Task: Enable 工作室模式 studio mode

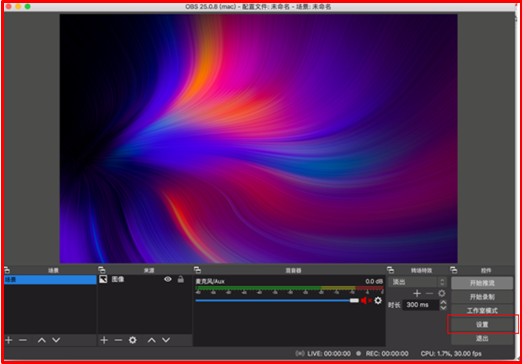Action: tap(482, 311)
